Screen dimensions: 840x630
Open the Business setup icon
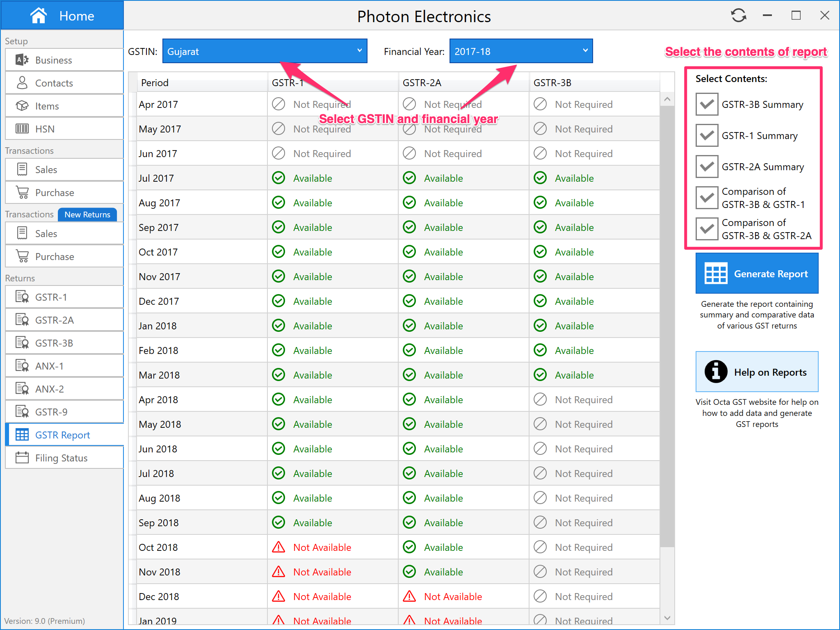(x=22, y=60)
